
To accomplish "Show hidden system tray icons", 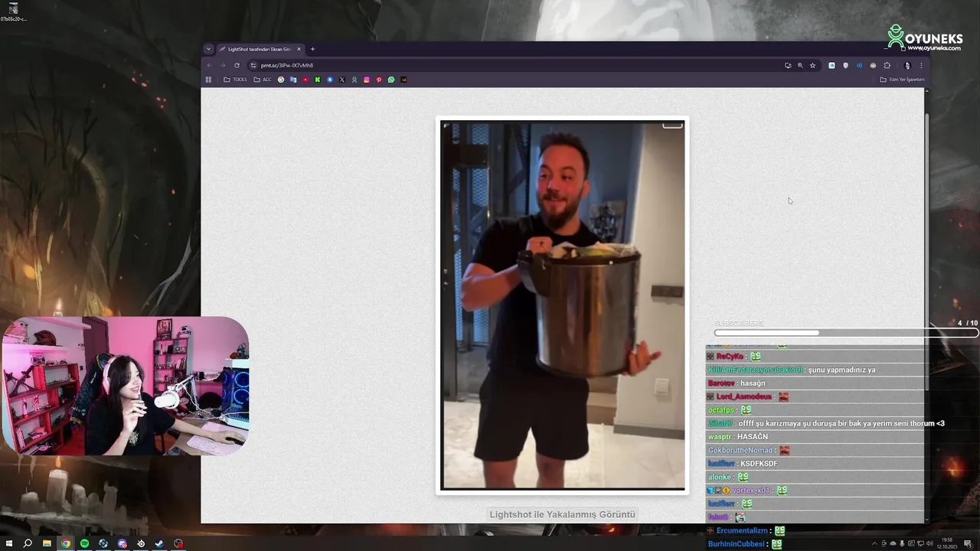I will pyautogui.click(x=875, y=543).
